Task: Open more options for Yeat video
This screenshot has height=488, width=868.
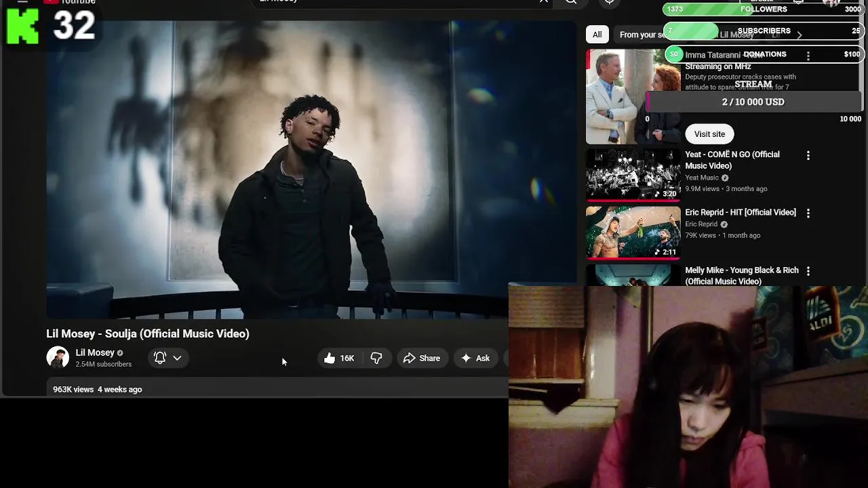Action: point(808,155)
